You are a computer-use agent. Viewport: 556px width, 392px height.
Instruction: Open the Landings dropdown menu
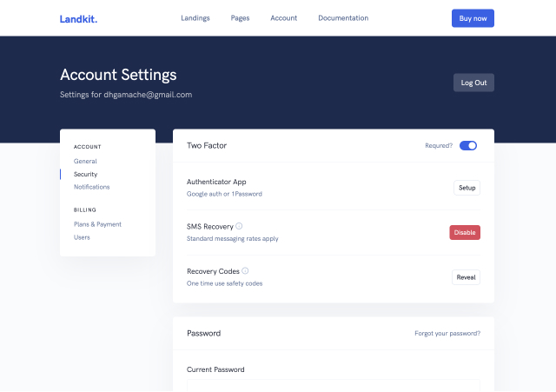pos(195,18)
